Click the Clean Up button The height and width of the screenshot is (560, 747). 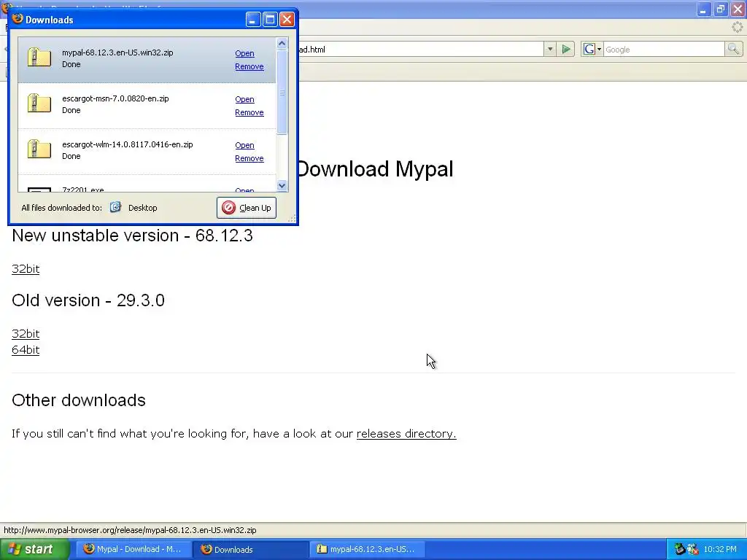point(247,208)
